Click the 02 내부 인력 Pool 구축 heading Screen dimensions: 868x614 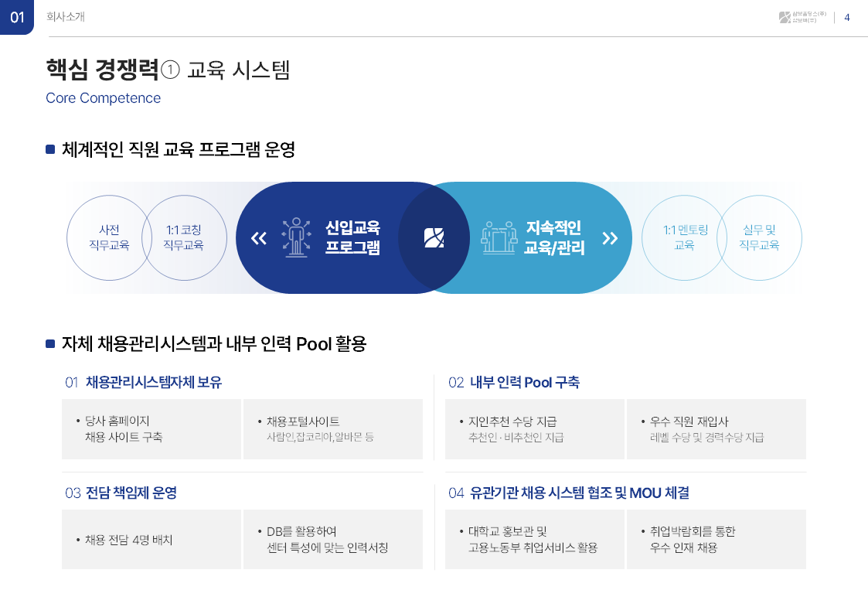(514, 382)
